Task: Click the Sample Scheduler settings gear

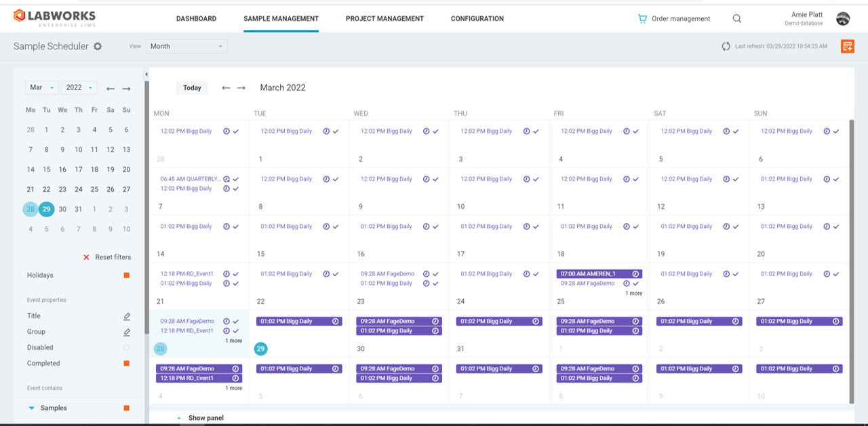Action: (98, 46)
